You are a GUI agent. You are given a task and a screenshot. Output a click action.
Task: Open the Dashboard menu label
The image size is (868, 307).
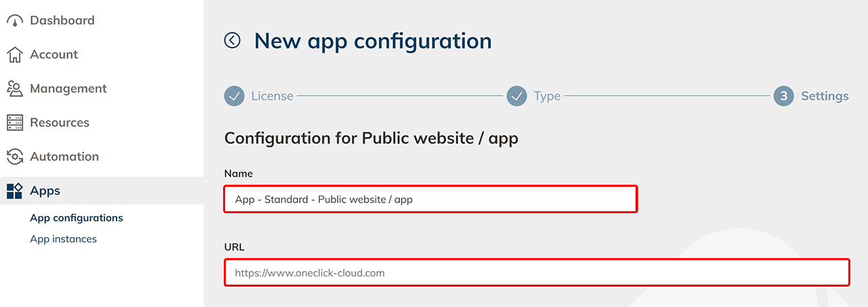(62, 20)
